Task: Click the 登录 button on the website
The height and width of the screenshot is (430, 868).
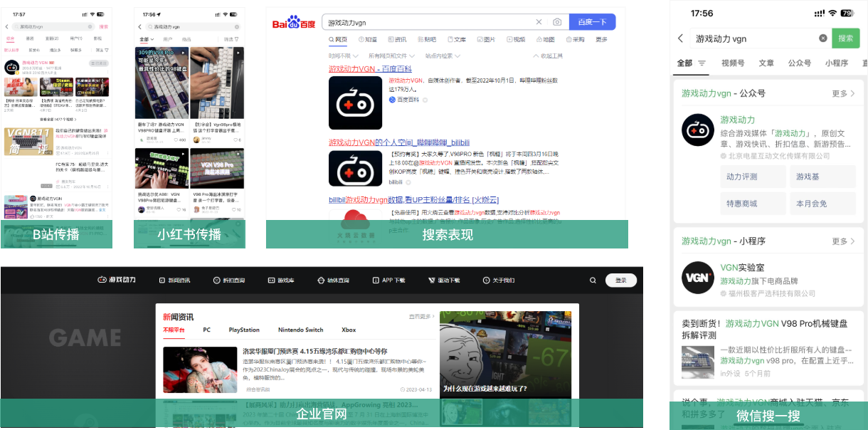Action: [621, 280]
